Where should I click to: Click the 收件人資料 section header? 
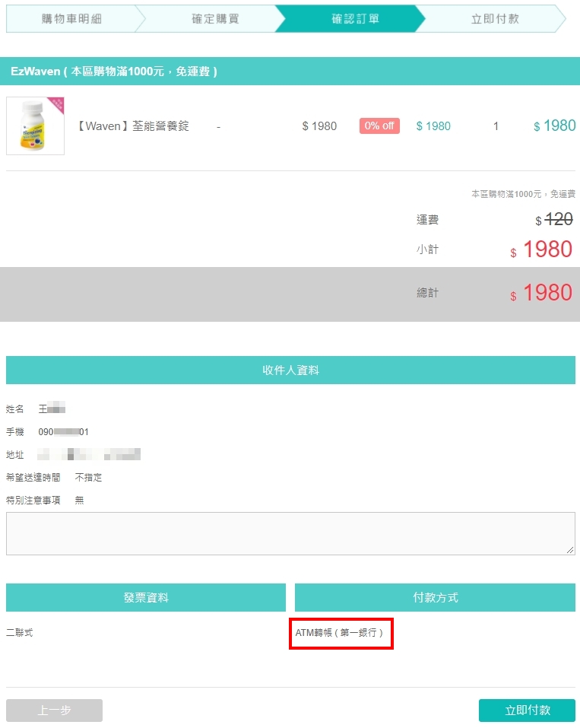pos(290,370)
